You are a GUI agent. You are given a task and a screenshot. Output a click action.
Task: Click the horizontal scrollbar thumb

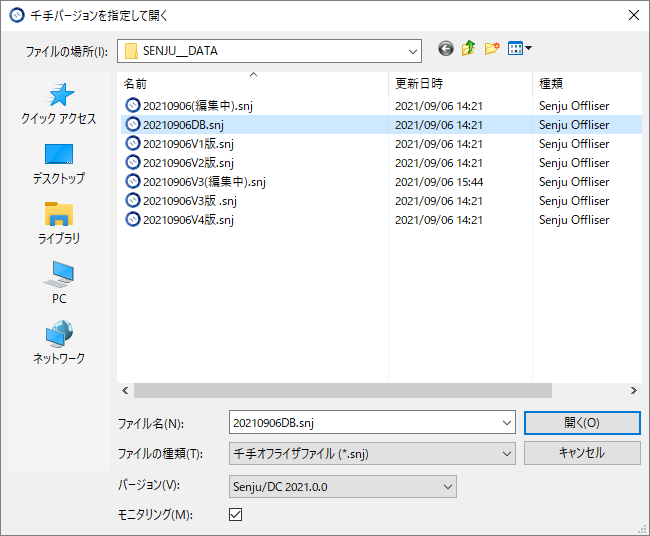(x=342, y=390)
